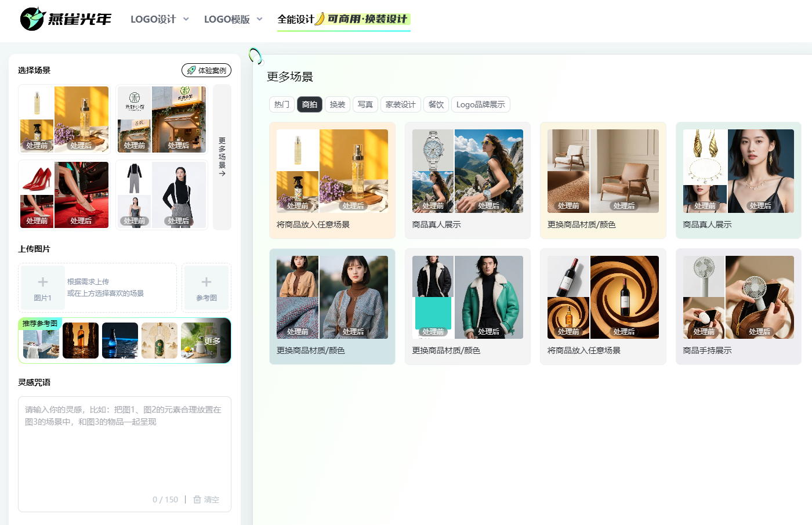Select the 热门 category filter
Image resolution: width=812 pixels, height=525 pixels.
[x=282, y=104]
